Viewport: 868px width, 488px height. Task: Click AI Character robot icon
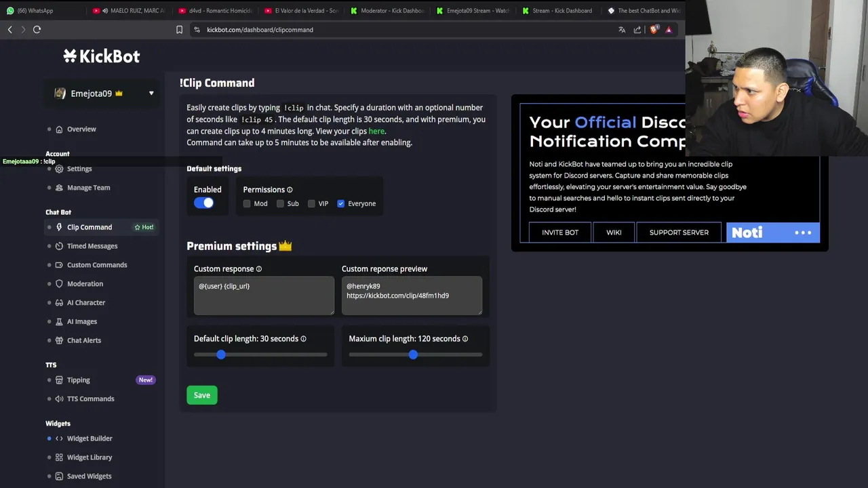tap(59, 303)
